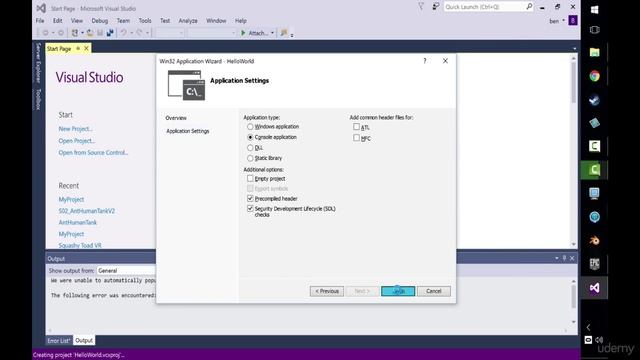The width and height of the screenshot is (640, 360).
Task: Switch to Visual Studio taskbar icon
Action: (594, 288)
